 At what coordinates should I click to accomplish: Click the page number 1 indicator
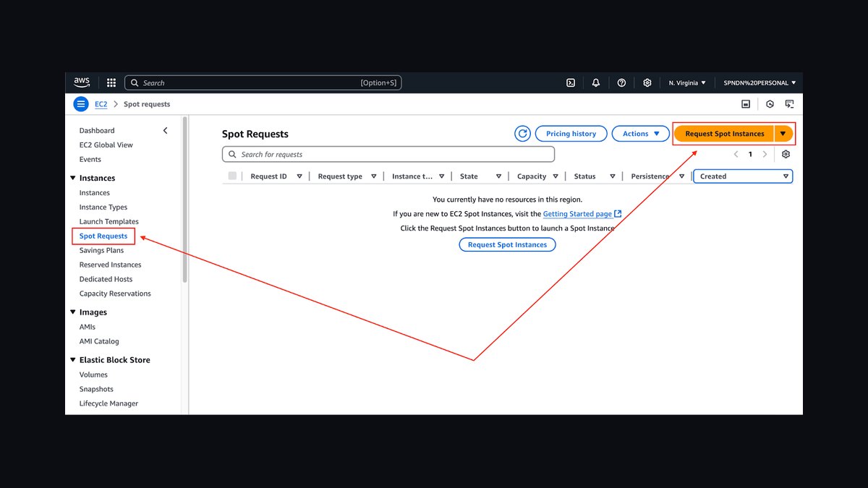pos(751,154)
